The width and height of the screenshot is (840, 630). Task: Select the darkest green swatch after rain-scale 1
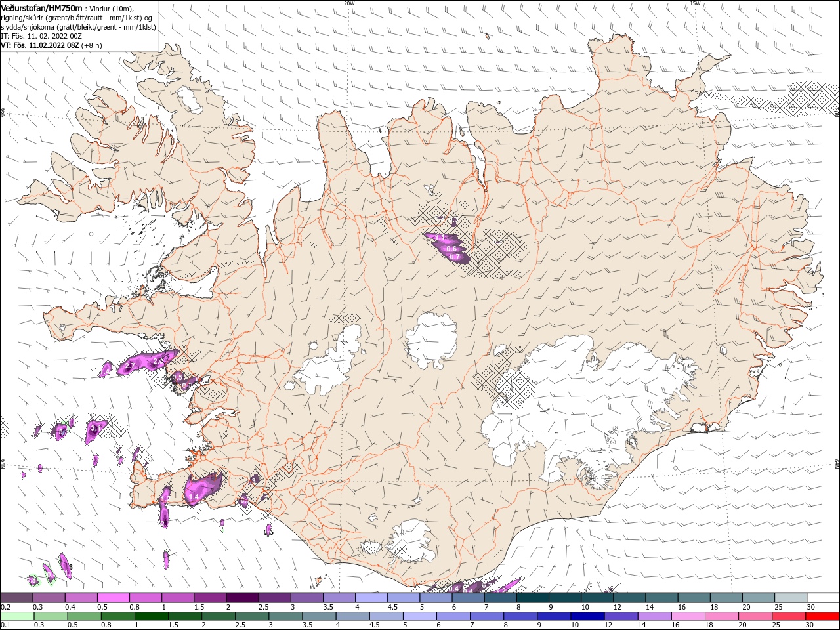151,616
